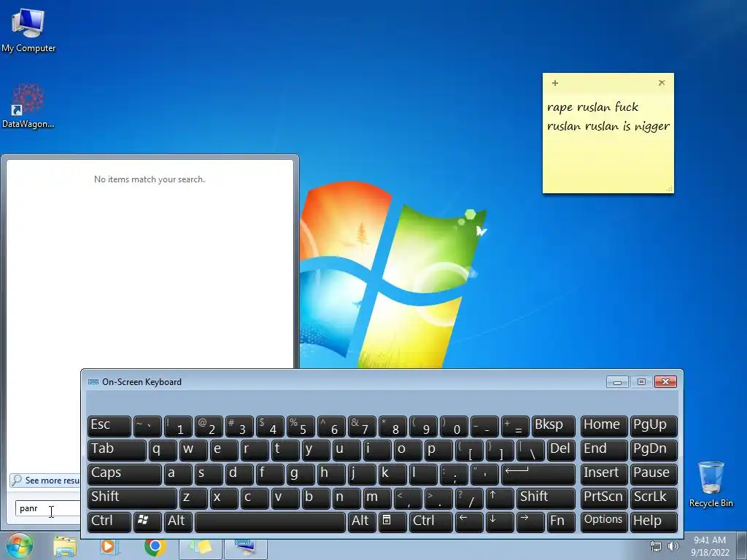Tap the down arrow key
Viewport: 747px width, 560px height.
pos(500,521)
